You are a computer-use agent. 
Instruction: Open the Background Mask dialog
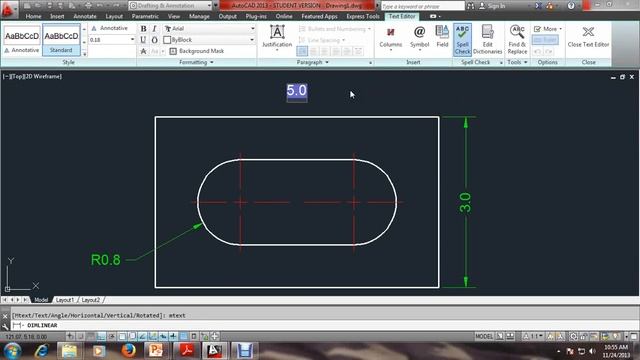click(197, 51)
